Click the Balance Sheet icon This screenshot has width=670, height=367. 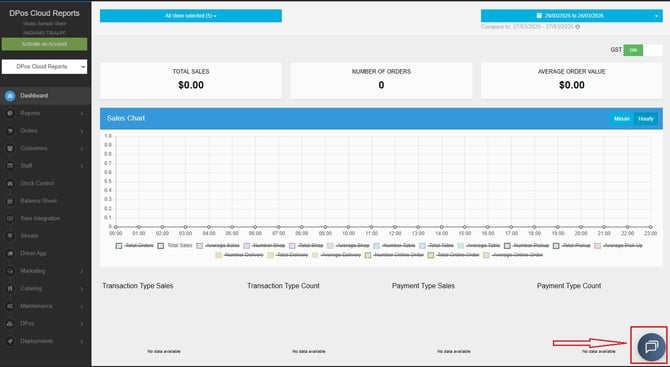click(10, 201)
